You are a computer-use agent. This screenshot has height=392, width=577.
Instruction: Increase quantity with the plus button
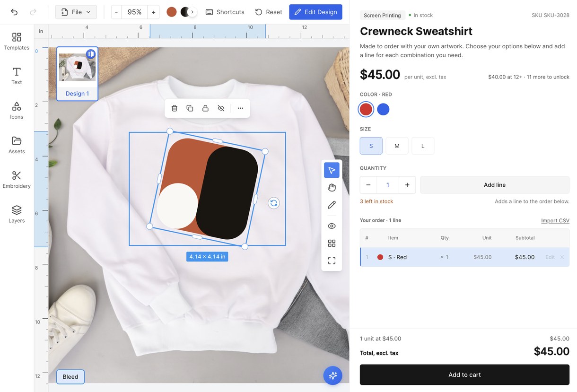tap(407, 185)
